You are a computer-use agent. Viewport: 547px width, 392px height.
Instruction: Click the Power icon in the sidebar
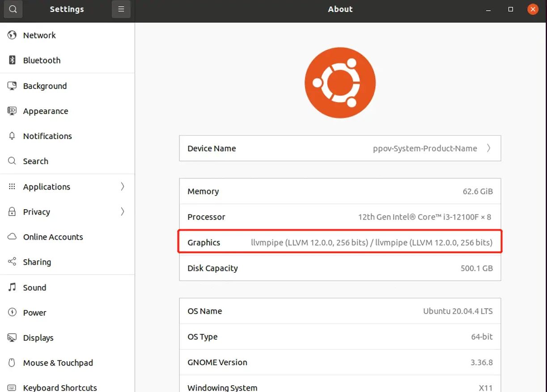click(x=12, y=312)
